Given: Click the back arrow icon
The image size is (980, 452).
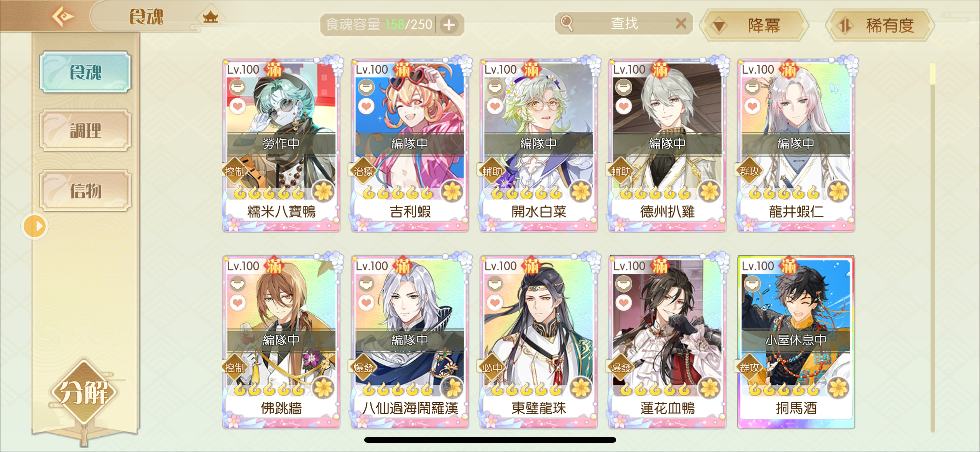Looking at the screenshot, I should click(x=63, y=16).
